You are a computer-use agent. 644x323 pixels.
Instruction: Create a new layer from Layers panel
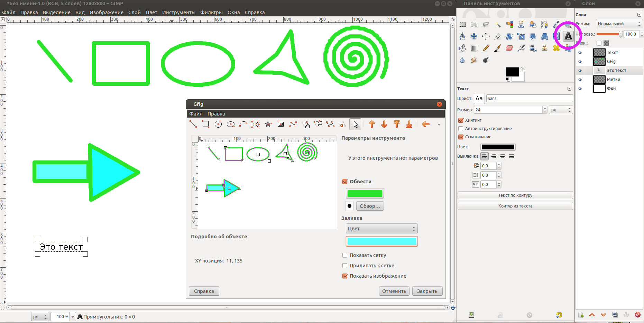581,315
